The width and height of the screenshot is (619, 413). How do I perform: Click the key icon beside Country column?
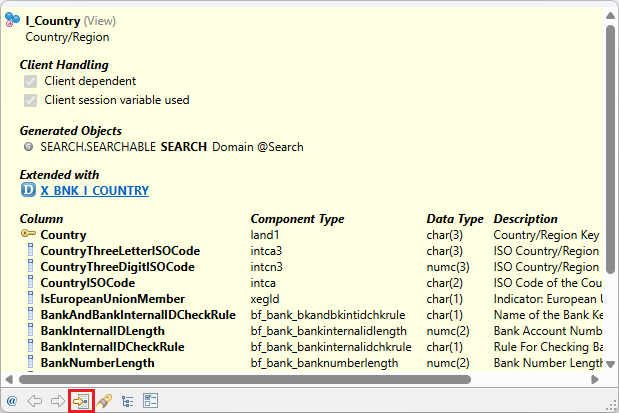coord(28,234)
